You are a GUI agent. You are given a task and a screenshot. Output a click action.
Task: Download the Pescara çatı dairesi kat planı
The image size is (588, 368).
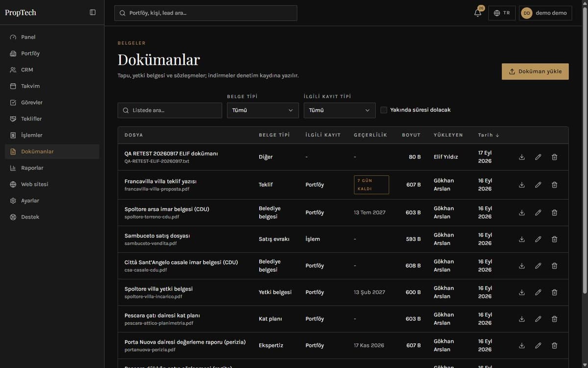pos(522,319)
